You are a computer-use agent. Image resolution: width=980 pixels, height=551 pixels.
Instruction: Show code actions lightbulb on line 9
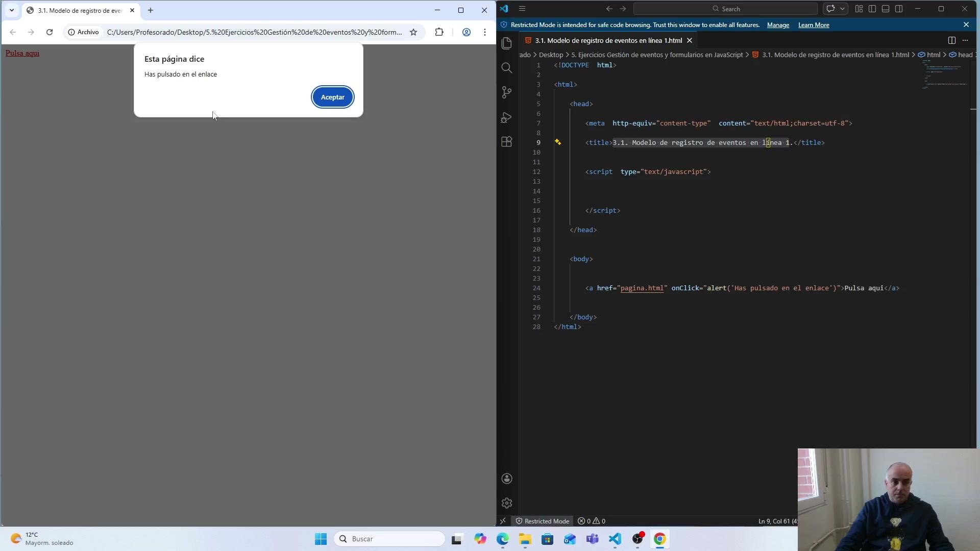pos(558,142)
